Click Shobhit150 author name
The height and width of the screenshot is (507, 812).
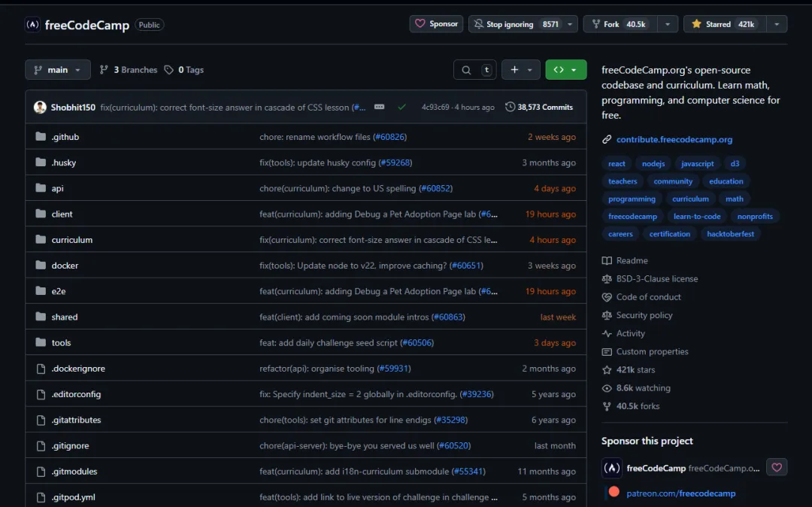click(x=73, y=108)
